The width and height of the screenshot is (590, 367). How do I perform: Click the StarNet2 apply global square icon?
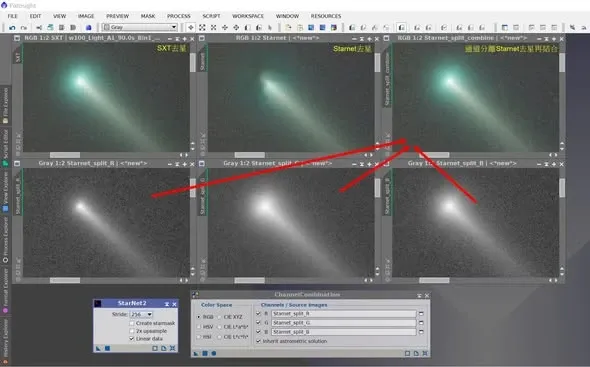click(107, 349)
